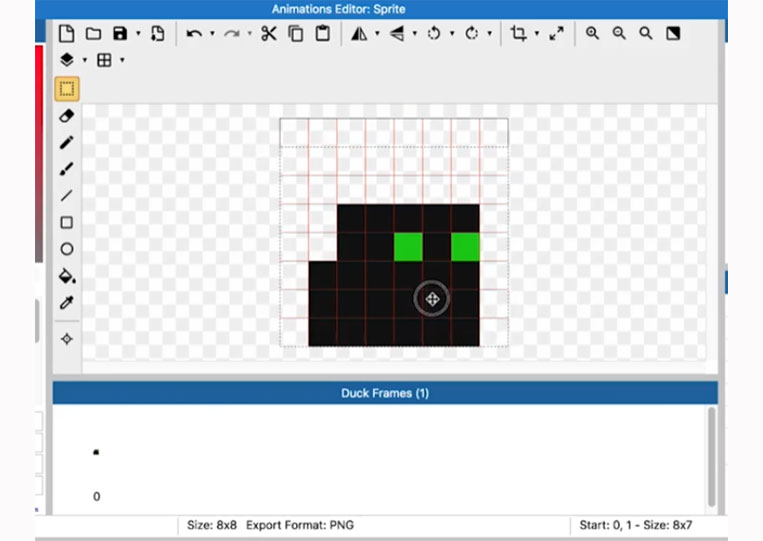The width and height of the screenshot is (763, 541).
Task: Click the left green pixel on canvas
Action: pyautogui.click(x=408, y=247)
